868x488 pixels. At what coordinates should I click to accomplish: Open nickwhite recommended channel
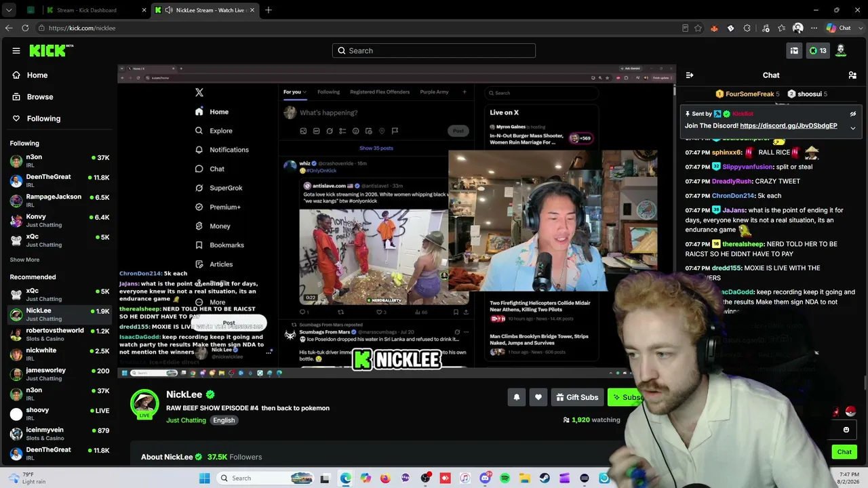pos(60,354)
